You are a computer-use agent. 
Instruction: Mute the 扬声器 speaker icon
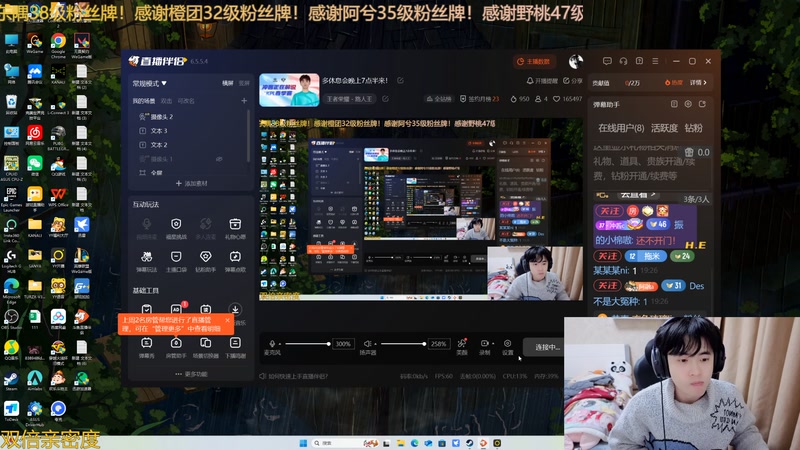click(x=366, y=344)
